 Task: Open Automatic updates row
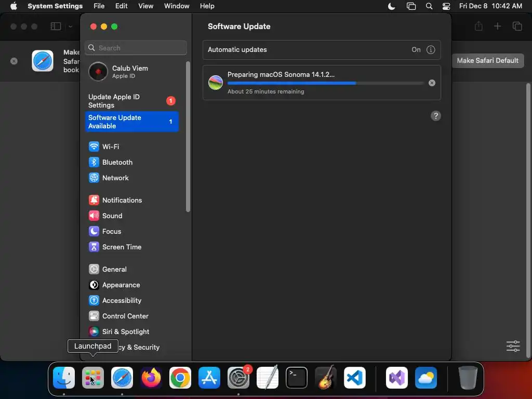322,49
